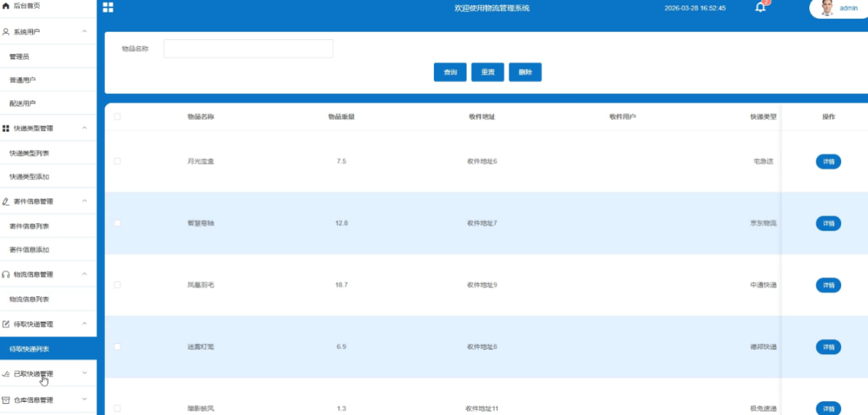The height and width of the screenshot is (415, 868).
Task: Click the weight value 18.7
Action: tap(341, 284)
